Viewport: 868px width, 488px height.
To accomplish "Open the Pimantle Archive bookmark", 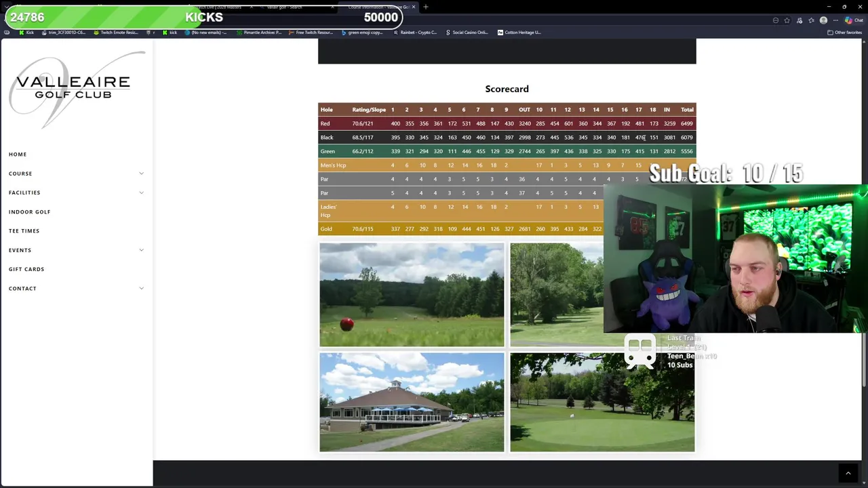I will point(259,33).
